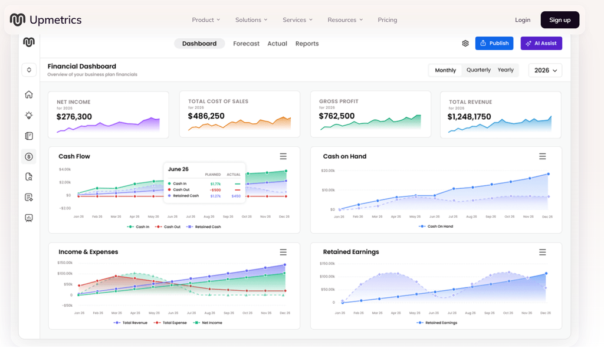Open the Cash Flow chart menu icon
This screenshot has width=604, height=364.
point(283,156)
